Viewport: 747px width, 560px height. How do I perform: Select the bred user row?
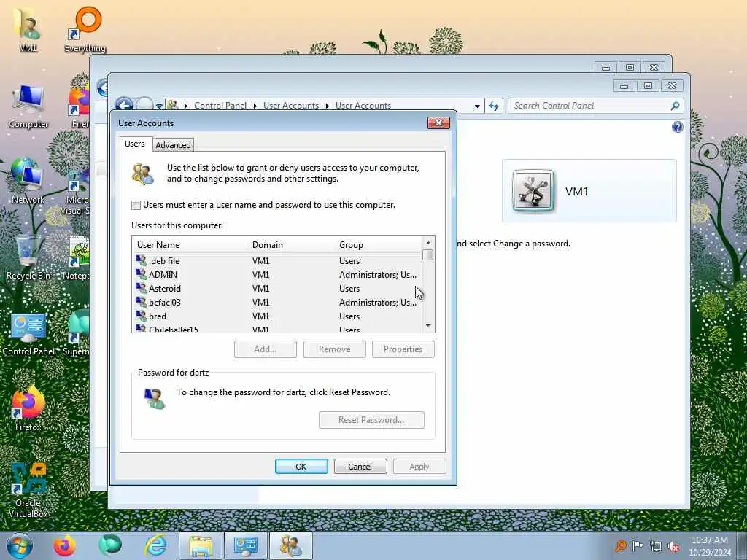click(277, 316)
